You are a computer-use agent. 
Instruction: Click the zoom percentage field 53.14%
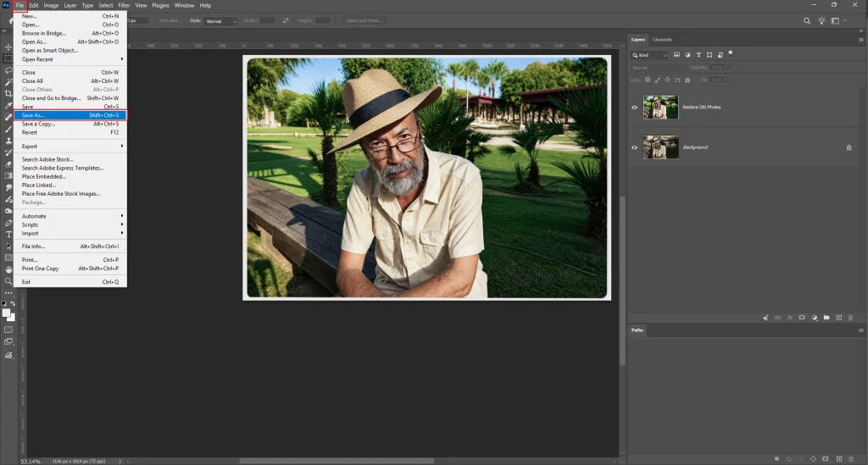point(31,461)
